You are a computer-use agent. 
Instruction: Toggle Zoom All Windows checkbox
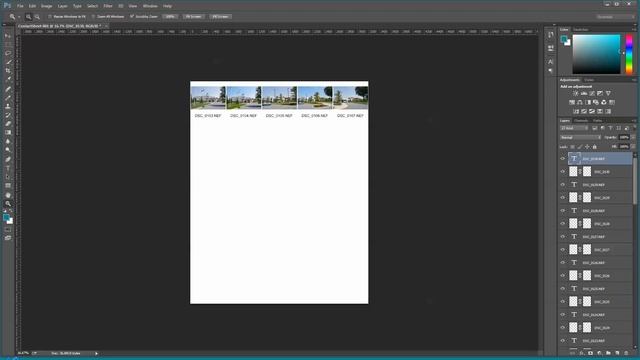[x=93, y=17]
